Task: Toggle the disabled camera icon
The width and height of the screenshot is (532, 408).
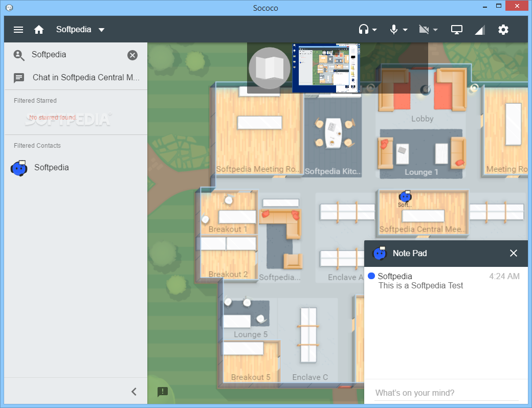Action: [x=424, y=30]
